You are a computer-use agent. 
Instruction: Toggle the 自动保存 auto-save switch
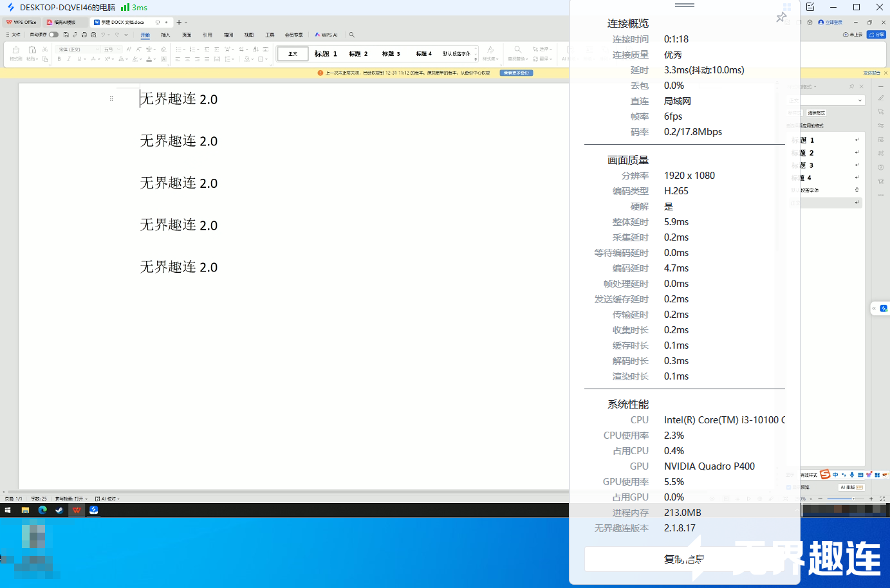53,35
